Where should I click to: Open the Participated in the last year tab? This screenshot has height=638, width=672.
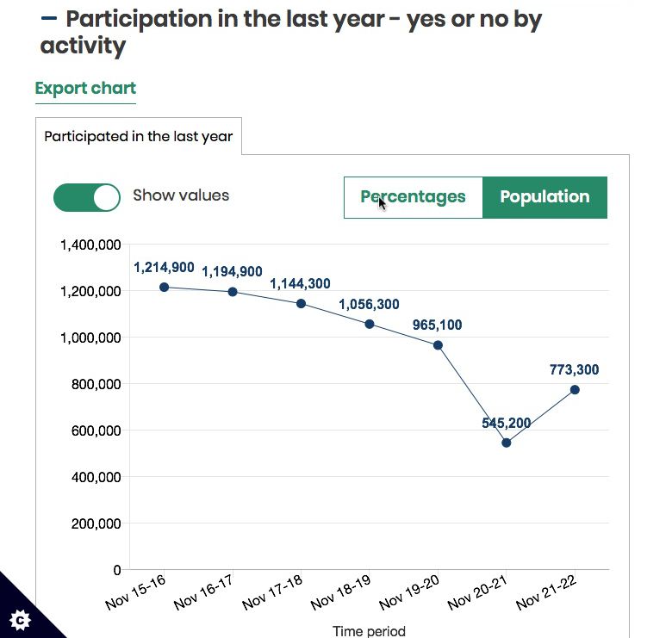[x=139, y=137]
